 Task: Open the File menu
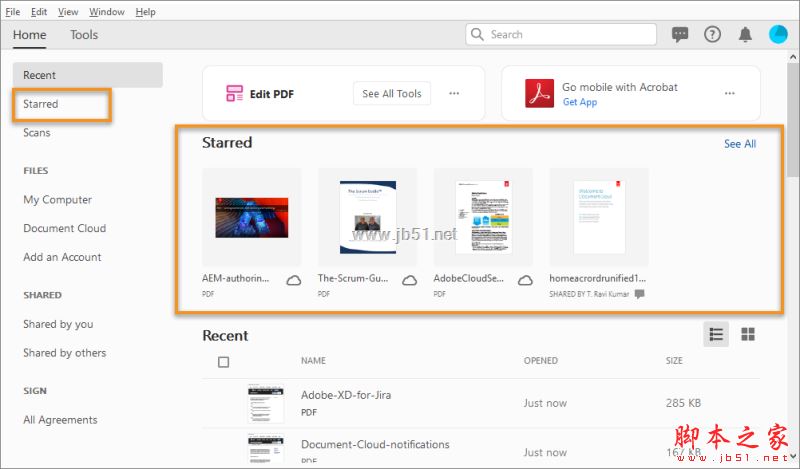click(13, 12)
